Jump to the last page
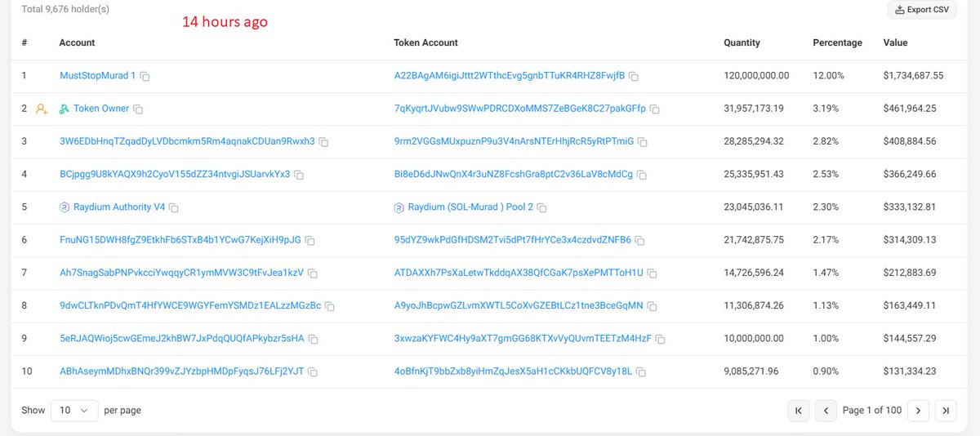980x436 pixels. (946, 411)
